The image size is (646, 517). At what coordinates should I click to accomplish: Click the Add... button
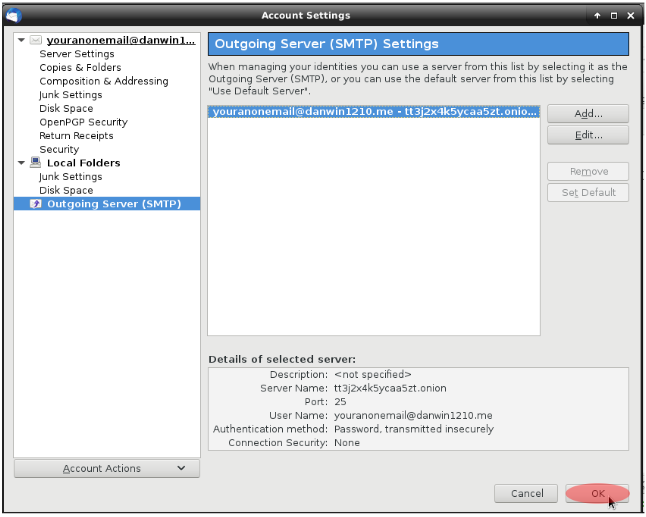[587, 113]
